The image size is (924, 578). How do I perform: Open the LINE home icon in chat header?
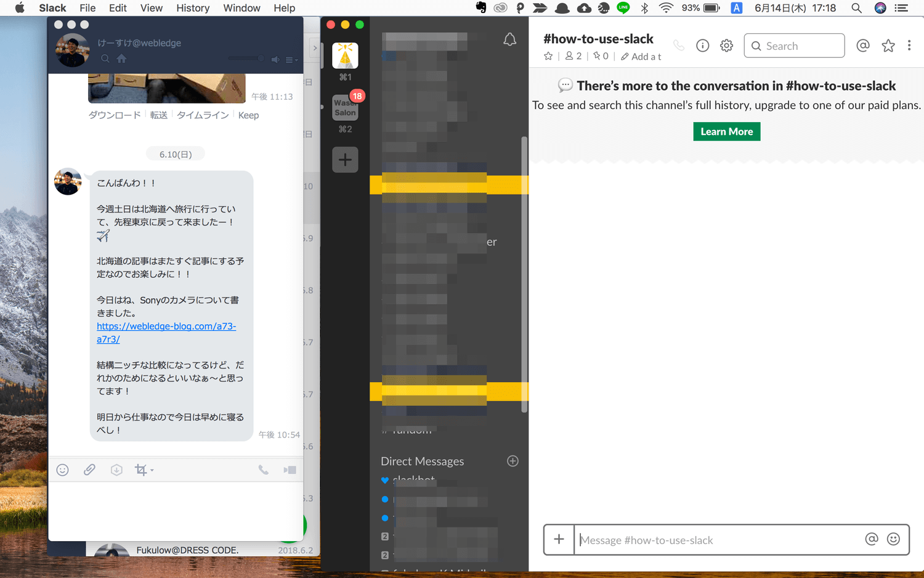pyautogui.click(x=122, y=59)
